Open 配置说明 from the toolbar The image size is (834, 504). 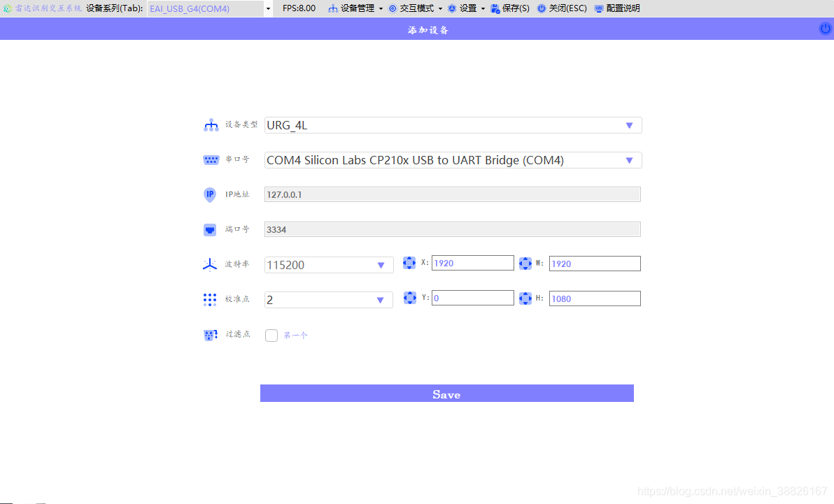coord(617,8)
